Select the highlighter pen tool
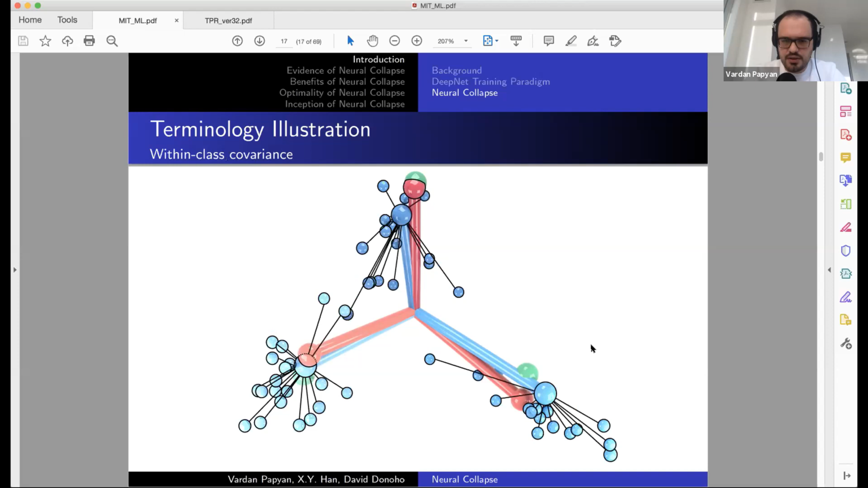The height and width of the screenshot is (488, 868). click(x=571, y=41)
